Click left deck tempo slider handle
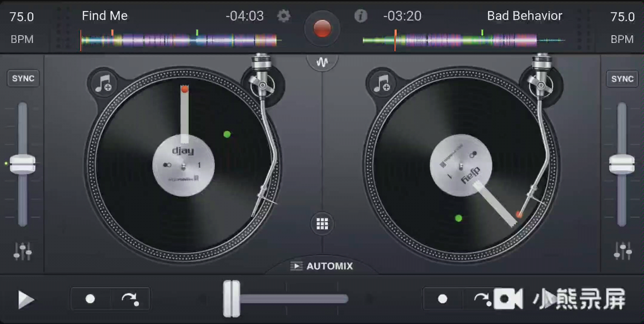This screenshot has height=324, width=644. coord(23,164)
